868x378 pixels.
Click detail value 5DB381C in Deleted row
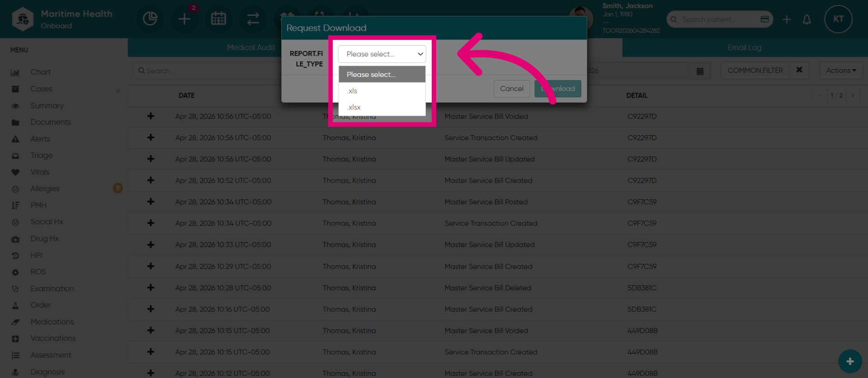[642, 288]
